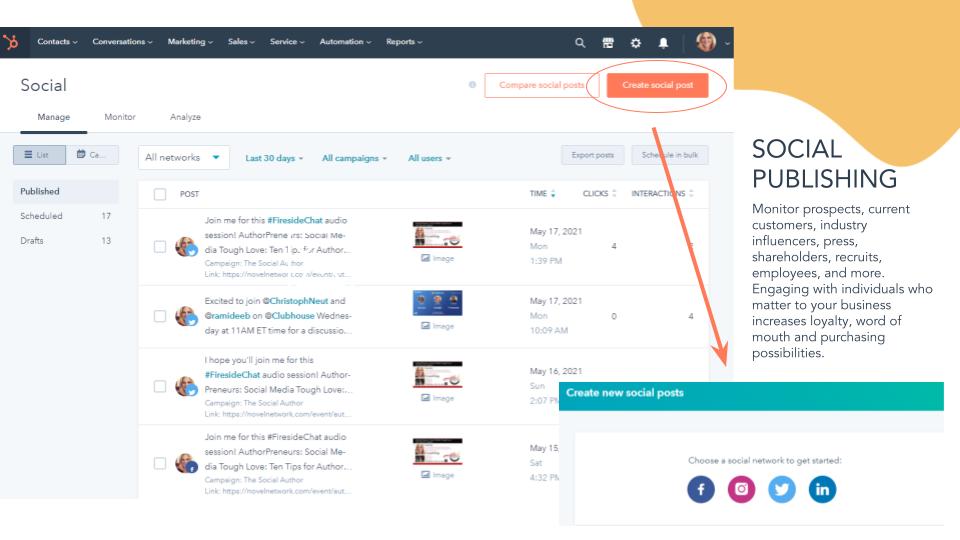This screenshot has height=540, width=960.
Task: Click the user avatar in top bar
Action: tap(706, 42)
